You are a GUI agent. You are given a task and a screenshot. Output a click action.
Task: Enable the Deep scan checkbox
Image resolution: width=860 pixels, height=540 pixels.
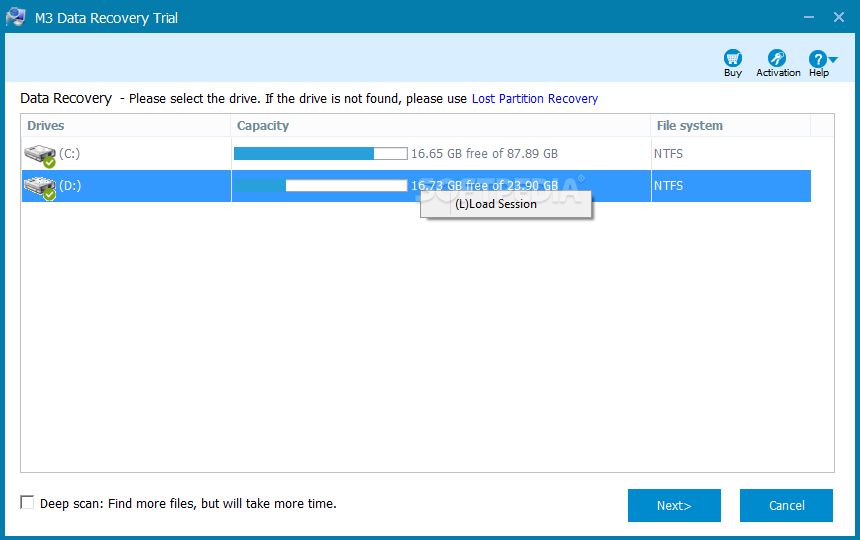[27, 502]
